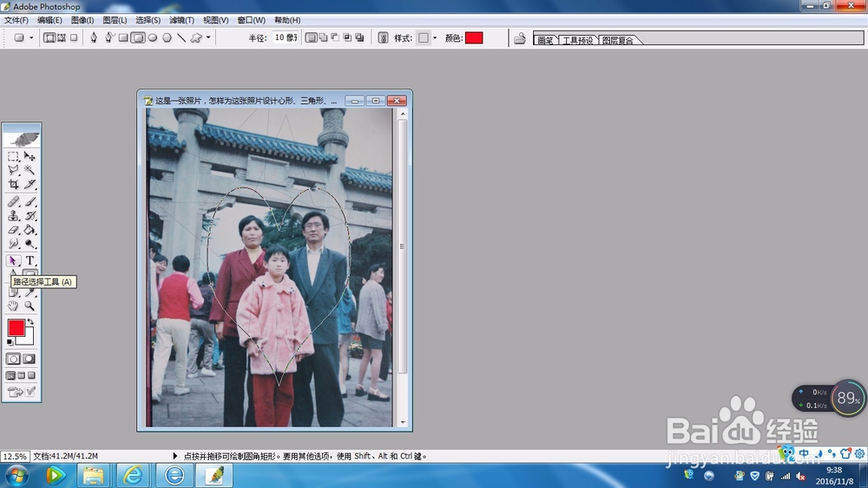Open the 编辑(E) menu
This screenshot has width=868, height=488.
click(49, 20)
